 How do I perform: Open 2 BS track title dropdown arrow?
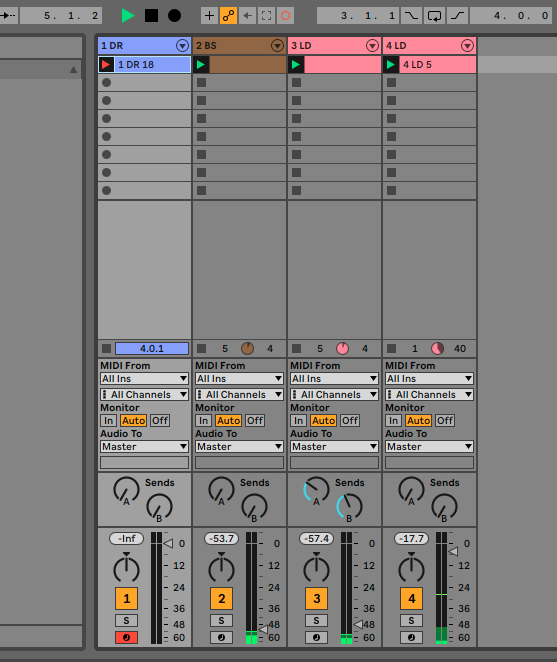tap(277, 46)
